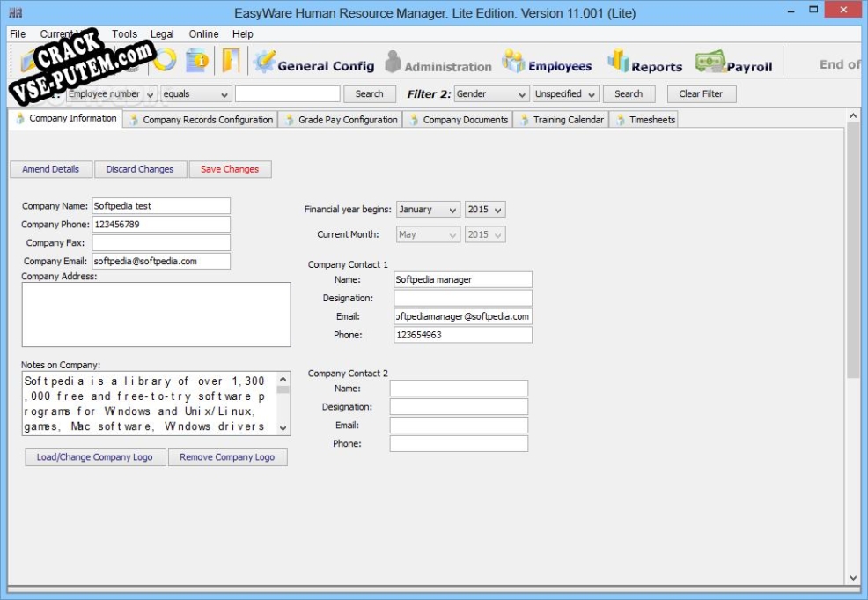
Task: Open the Payroll section
Action: pyautogui.click(x=733, y=62)
